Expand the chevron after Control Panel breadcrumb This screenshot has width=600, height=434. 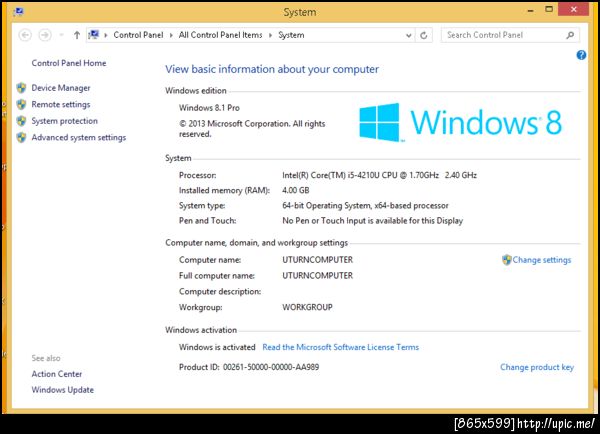click(x=171, y=35)
